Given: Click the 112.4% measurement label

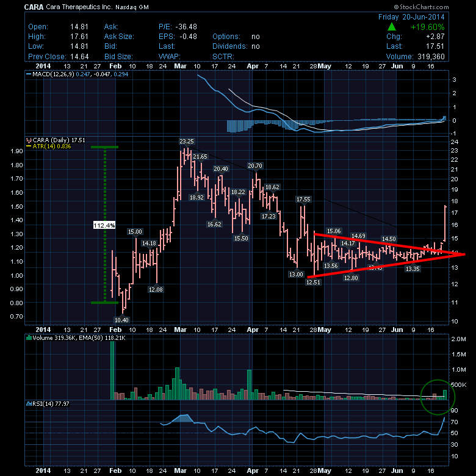Looking at the screenshot, I should click(x=104, y=225).
